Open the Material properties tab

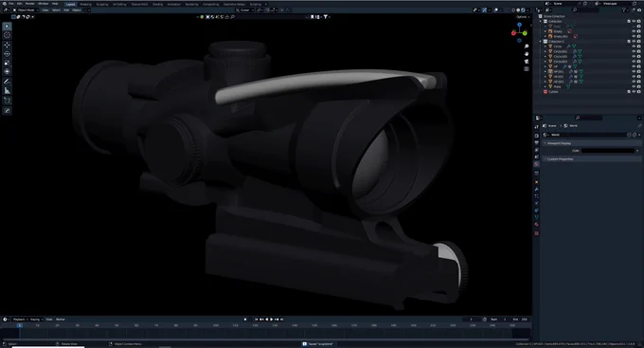(536, 225)
